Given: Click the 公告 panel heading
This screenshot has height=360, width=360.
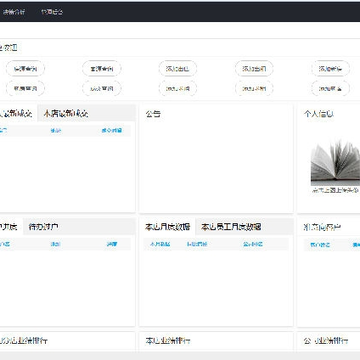Looking at the screenshot, I should click(153, 114).
